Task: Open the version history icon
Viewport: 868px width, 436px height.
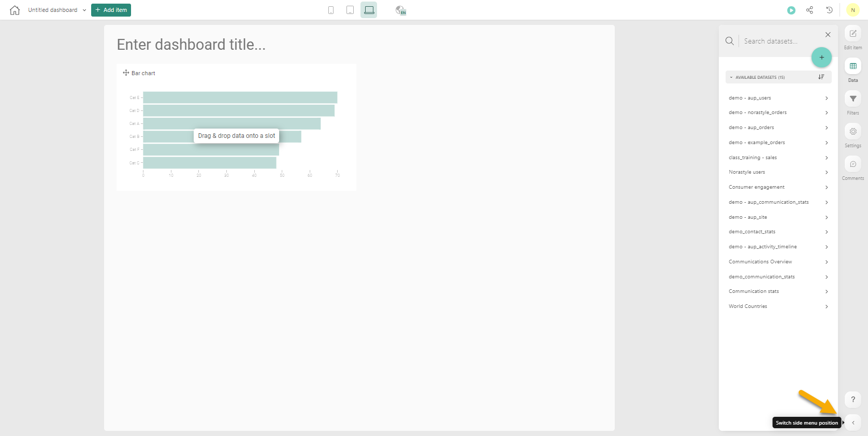Action: tap(829, 10)
